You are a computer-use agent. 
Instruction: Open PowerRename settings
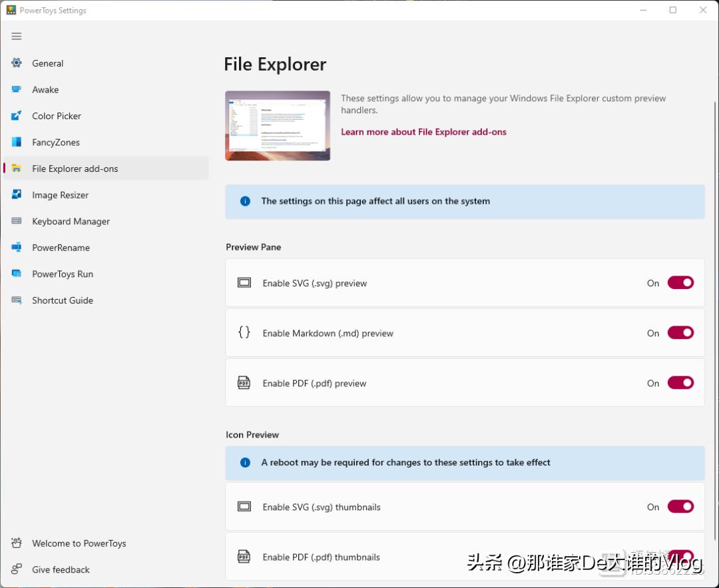tap(16, 247)
